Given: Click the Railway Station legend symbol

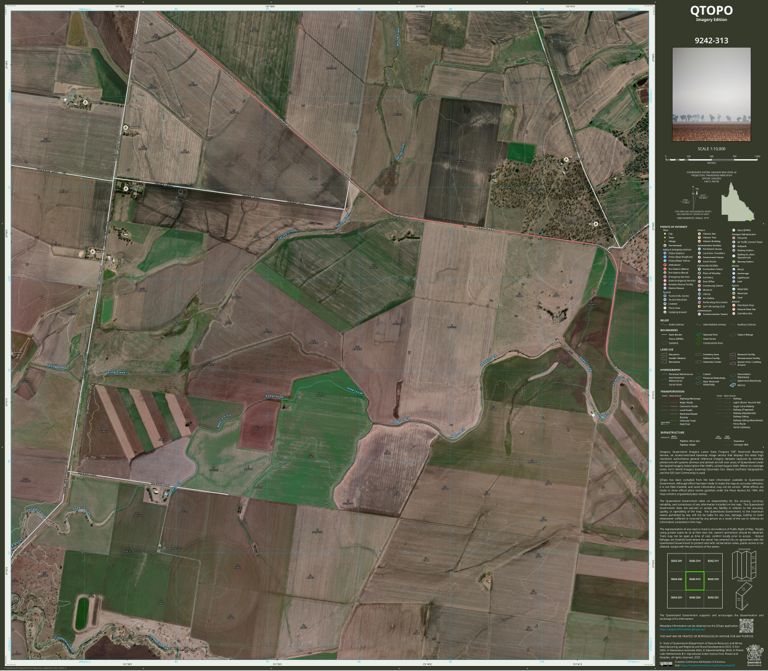Looking at the screenshot, I should (x=734, y=250).
